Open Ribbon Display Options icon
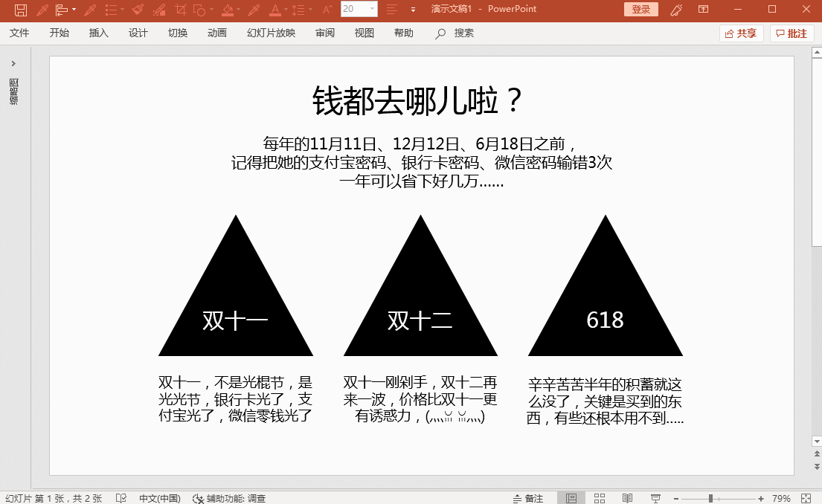This screenshot has height=504, width=822. [703, 9]
